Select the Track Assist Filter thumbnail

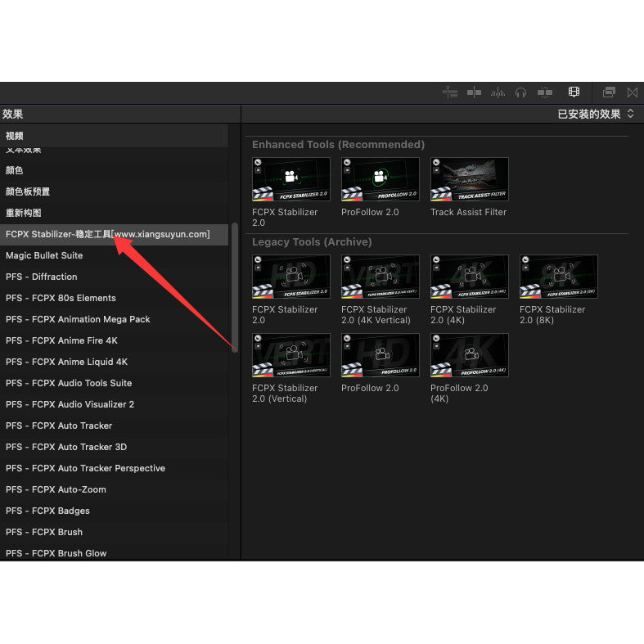click(x=469, y=179)
